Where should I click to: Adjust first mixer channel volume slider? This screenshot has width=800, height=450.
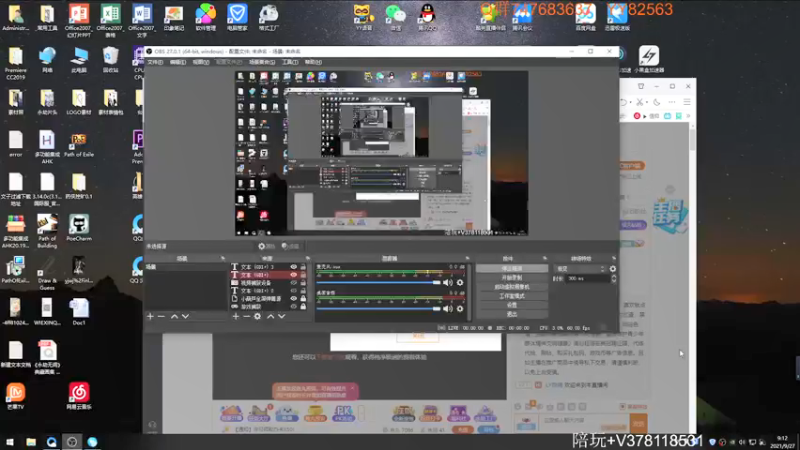[x=378, y=282]
